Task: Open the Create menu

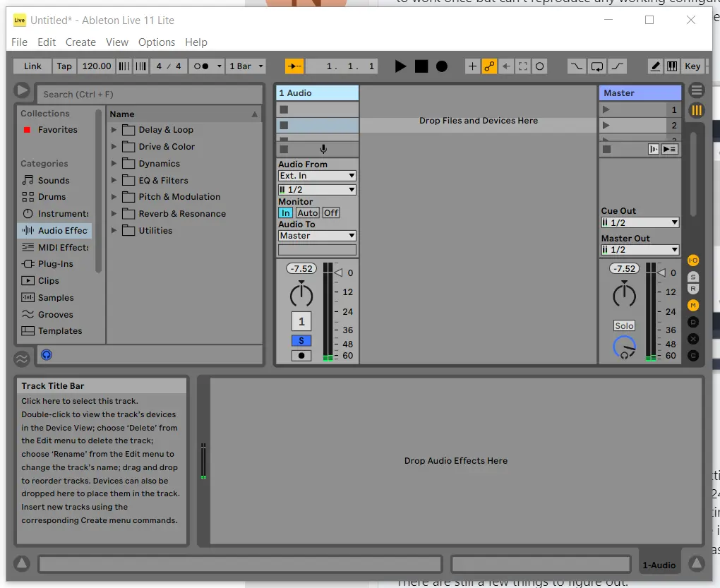Action: (x=80, y=42)
